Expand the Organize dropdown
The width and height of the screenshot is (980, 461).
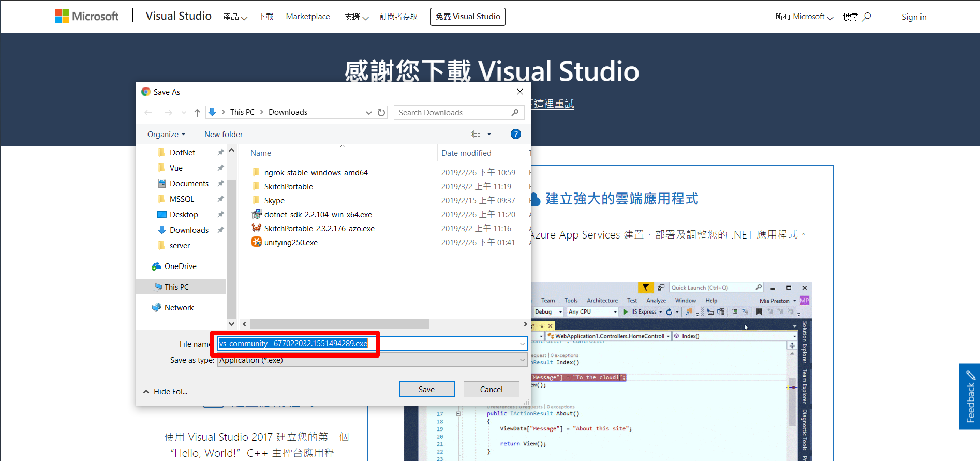pos(166,135)
